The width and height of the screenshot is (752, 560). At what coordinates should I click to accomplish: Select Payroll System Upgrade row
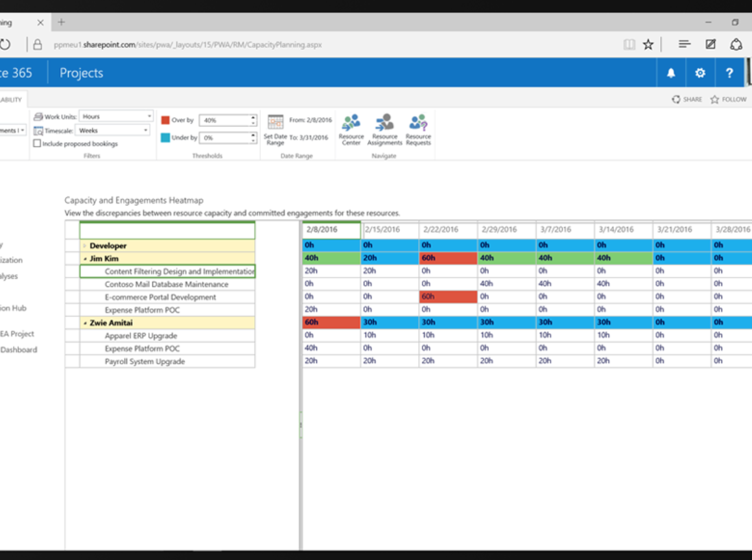167,362
